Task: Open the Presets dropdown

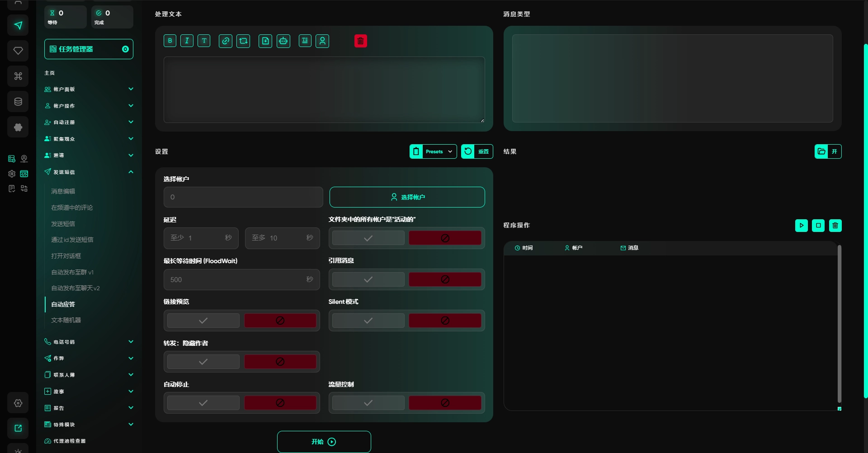Action: tap(433, 151)
